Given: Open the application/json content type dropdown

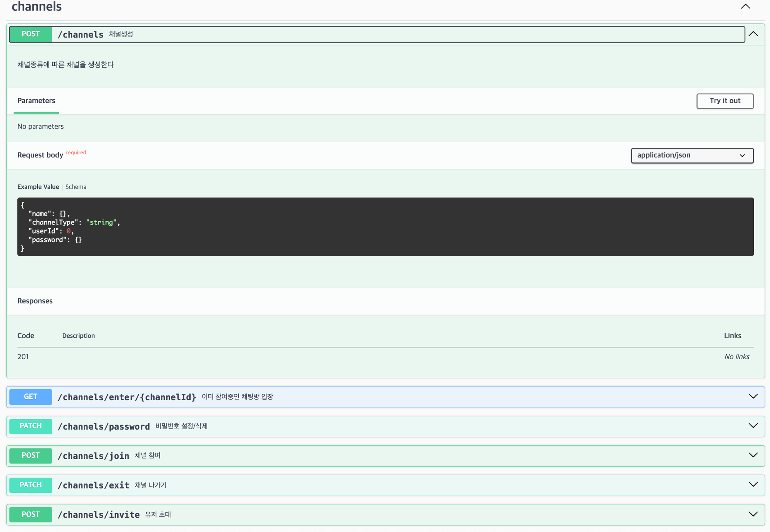Looking at the screenshot, I should [692, 155].
